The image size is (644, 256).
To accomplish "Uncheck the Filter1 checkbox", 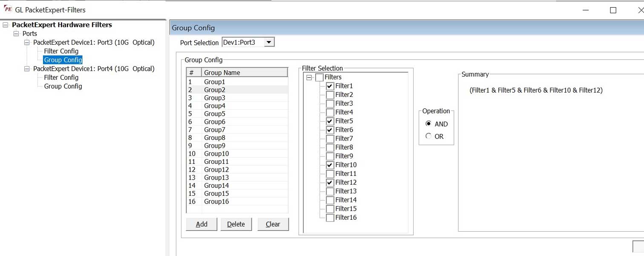I will click(x=330, y=86).
